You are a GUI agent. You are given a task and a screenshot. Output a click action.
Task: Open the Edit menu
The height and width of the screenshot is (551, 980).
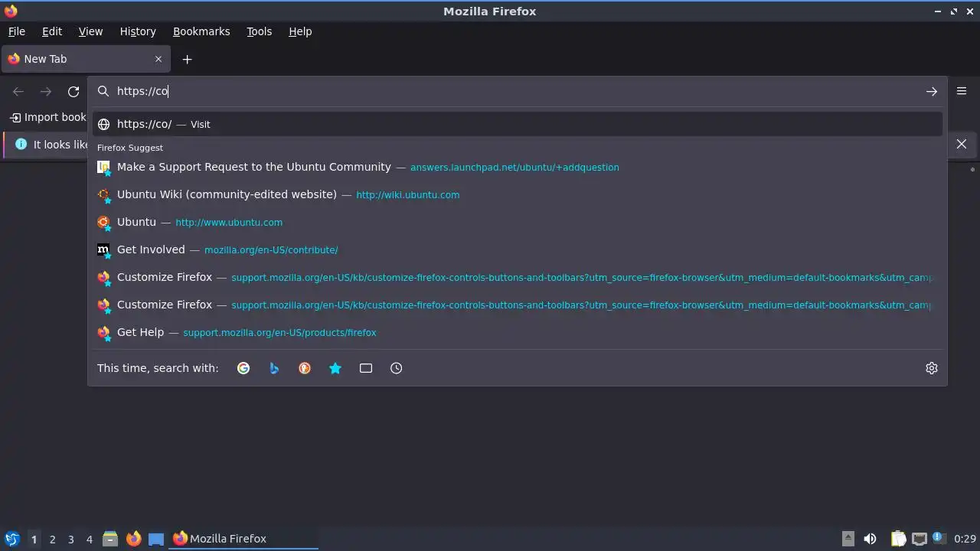(x=52, y=31)
